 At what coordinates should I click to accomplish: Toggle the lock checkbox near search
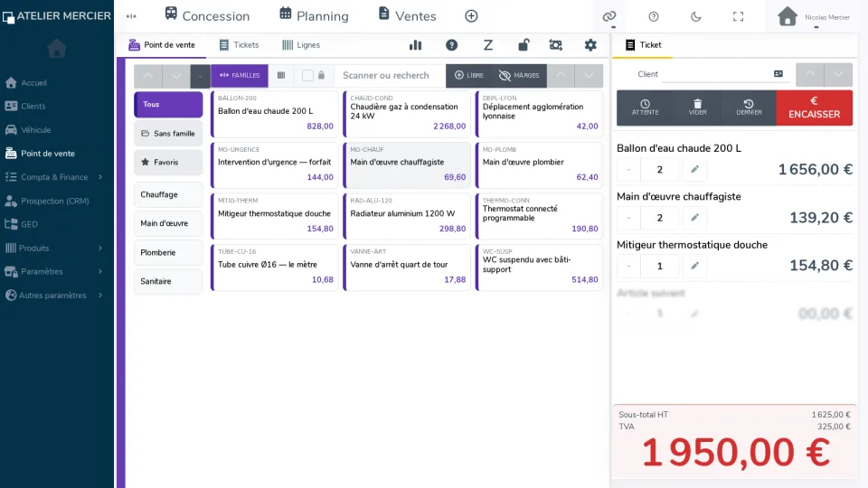tap(307, 76)
